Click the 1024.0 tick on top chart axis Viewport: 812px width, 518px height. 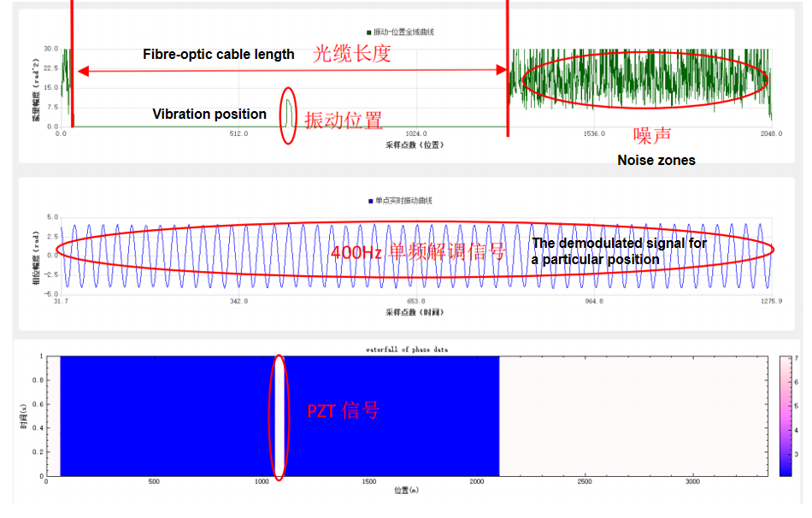pos(416,133)
